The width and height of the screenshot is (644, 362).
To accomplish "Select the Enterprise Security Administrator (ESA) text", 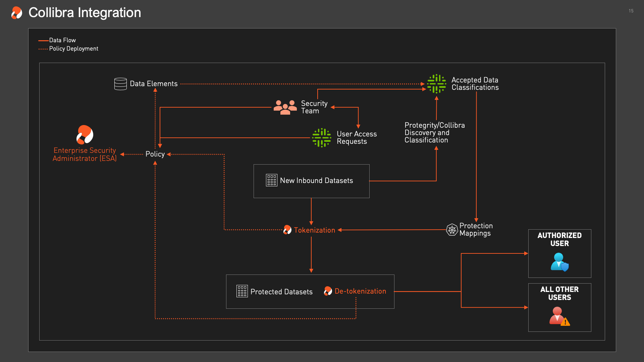I will coord(85,155).
